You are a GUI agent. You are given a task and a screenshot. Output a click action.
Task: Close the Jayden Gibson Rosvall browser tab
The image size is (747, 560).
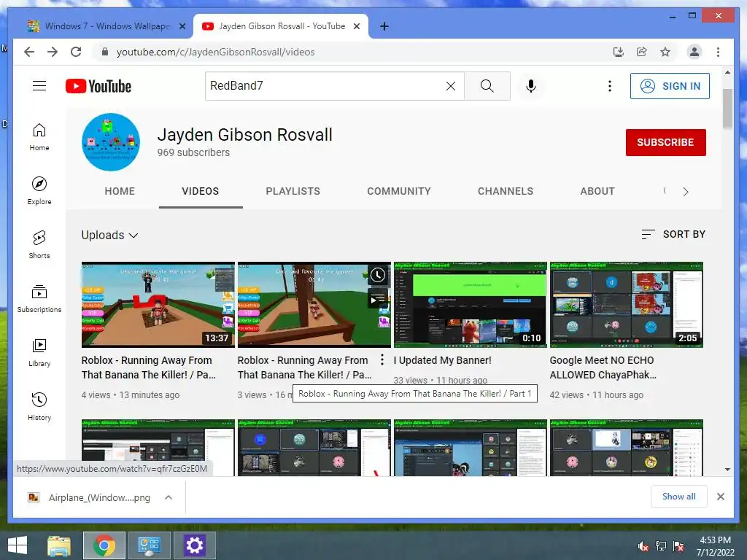coord(356,26)
